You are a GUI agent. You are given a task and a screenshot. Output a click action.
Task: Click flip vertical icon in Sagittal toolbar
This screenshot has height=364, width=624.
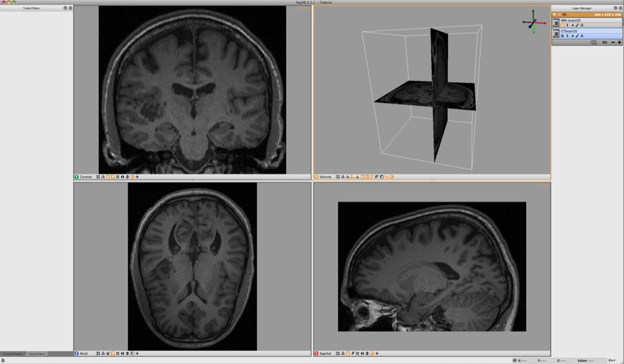coord(367,353)
